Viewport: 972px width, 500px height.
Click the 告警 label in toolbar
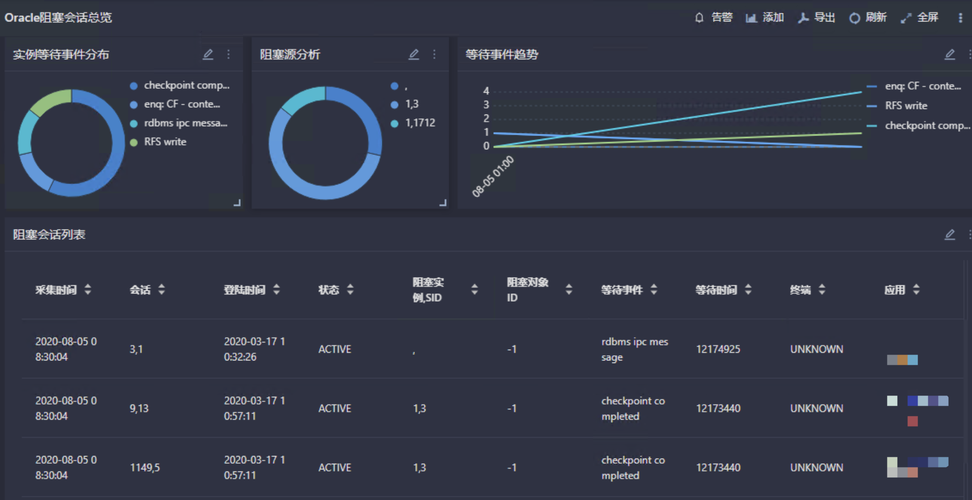point(722,17)
